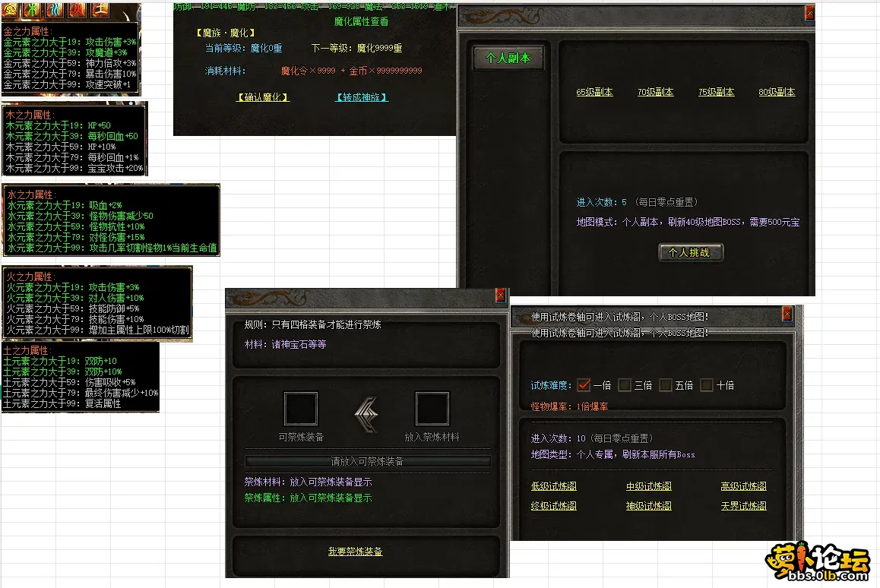Choose the 70级副本 dungeon link

tap(656, 92)
